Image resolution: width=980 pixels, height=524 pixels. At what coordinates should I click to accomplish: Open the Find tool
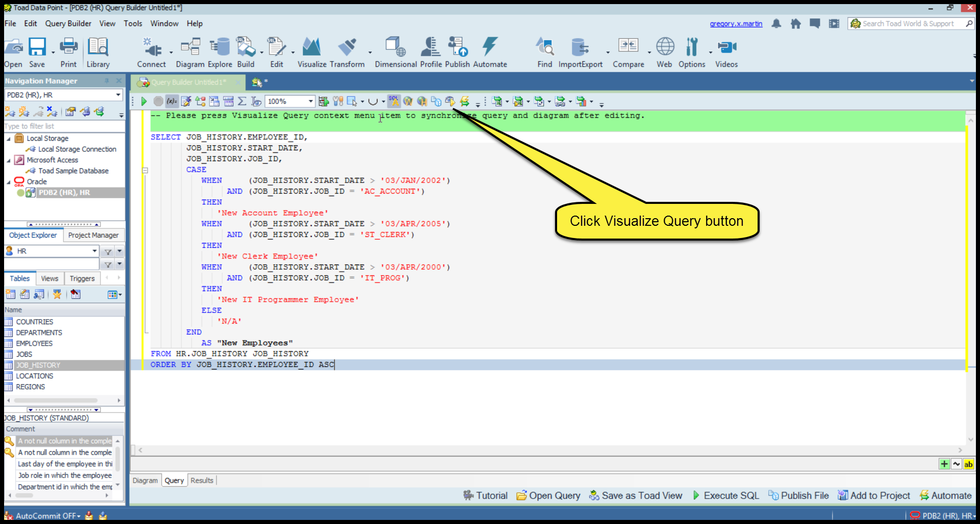tap(544, 53)
